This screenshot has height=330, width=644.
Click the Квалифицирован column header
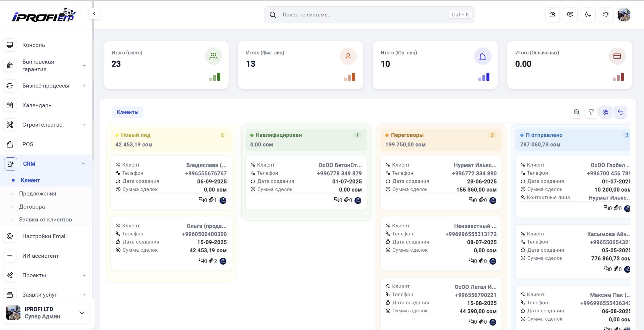(x=306, y=140)
